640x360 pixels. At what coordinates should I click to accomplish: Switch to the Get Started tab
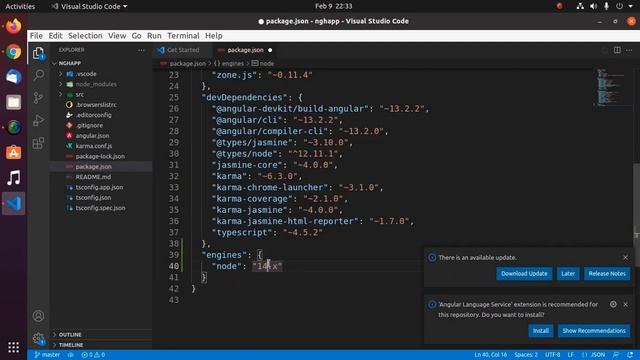pos(182,50)
